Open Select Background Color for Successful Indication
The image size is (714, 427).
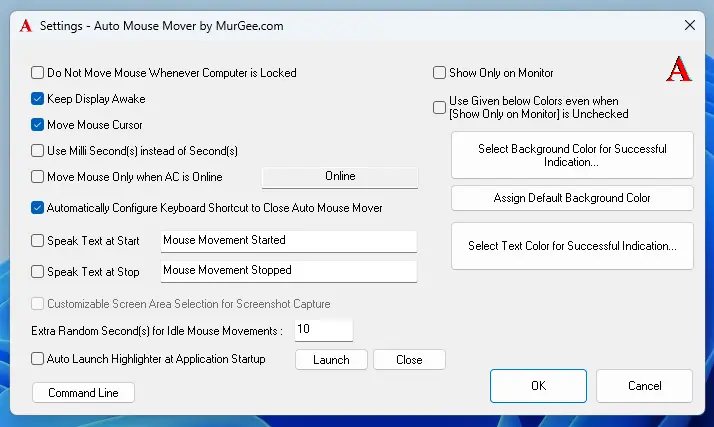(572, 155)
